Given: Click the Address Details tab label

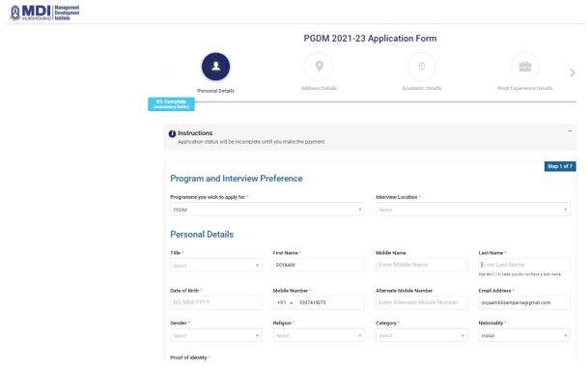Looking at the screenshot, I should (319, 88).
